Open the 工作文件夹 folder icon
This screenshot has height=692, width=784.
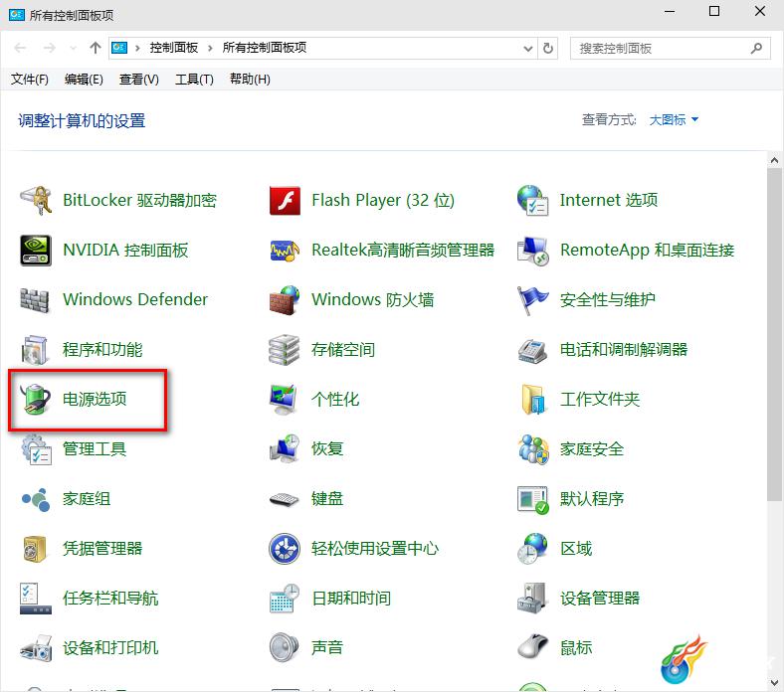tap(533, 400)
